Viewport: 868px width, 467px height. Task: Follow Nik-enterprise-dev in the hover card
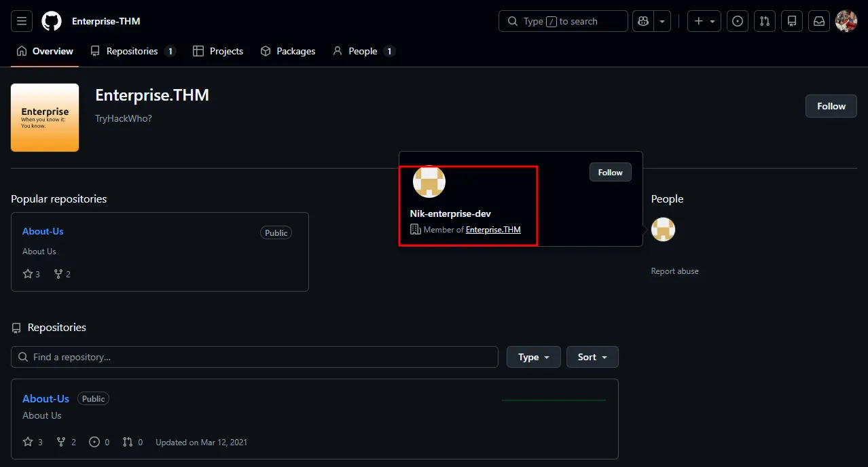point(610,173)
